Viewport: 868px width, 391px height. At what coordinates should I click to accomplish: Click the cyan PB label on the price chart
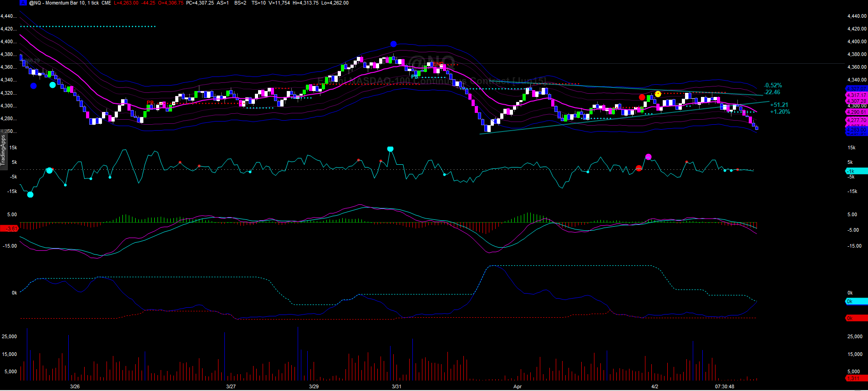coord(415,77)
